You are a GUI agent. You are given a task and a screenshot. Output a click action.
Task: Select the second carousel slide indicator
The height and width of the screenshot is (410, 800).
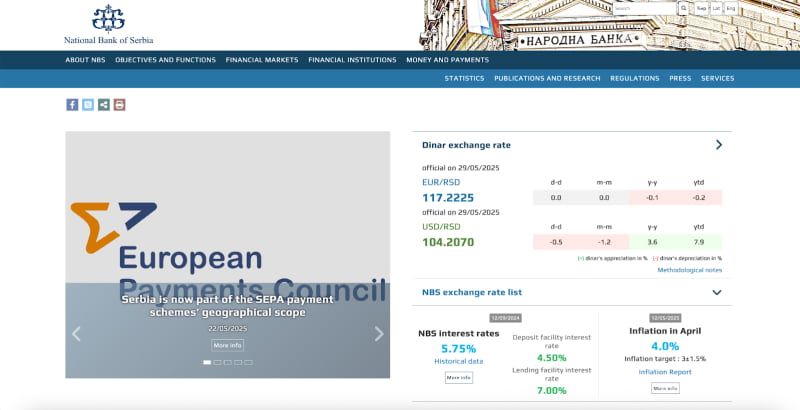pos(218,362)
